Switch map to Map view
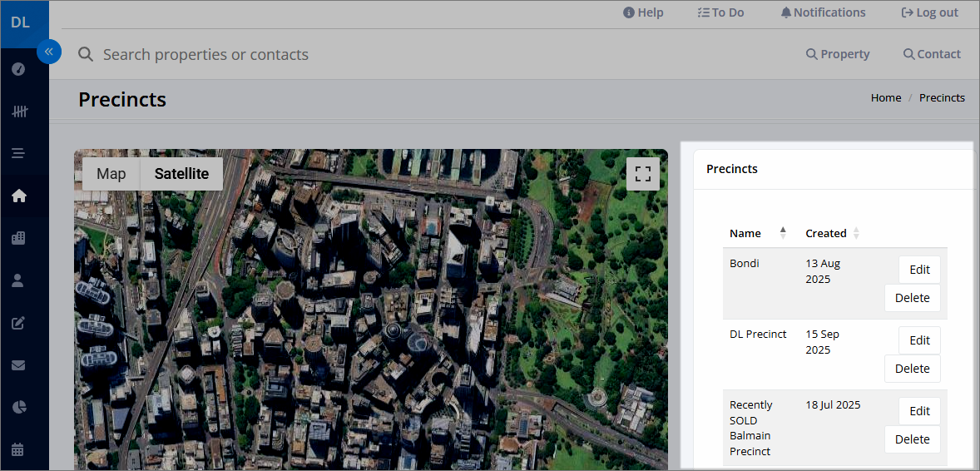Screen dimensions: 980x471 [x=111, y=174]
